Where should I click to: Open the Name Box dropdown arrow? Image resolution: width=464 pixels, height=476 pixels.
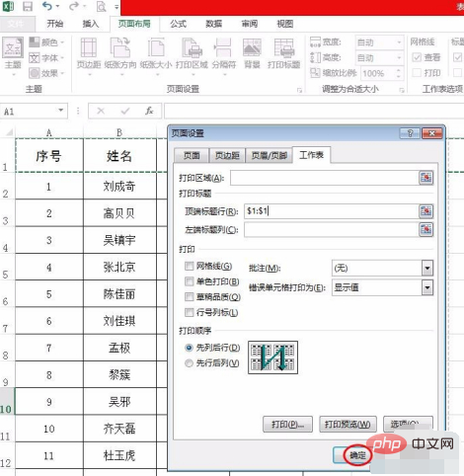[61, 110]
